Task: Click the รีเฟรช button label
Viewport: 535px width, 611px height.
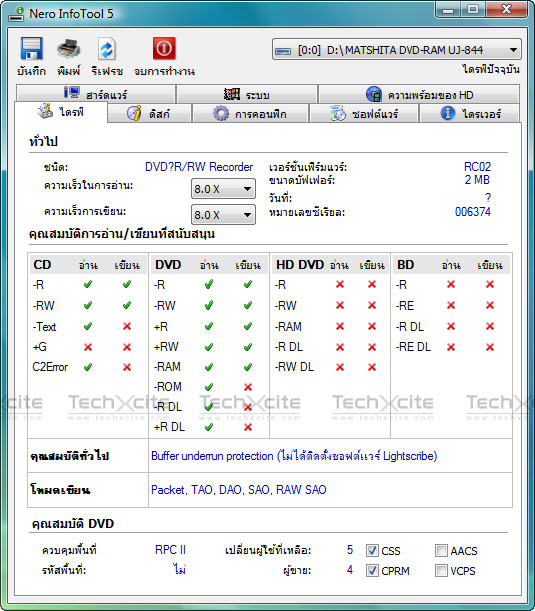Action: pos(107,71)
